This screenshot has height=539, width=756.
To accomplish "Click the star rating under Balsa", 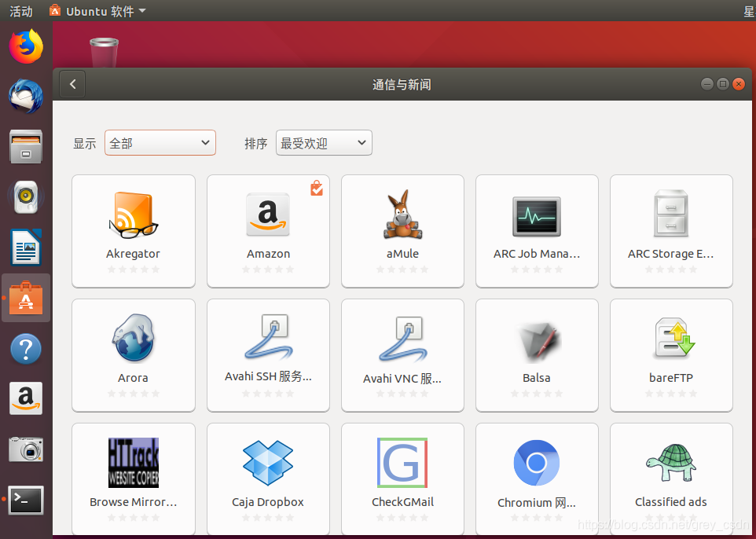I will (537, 394).
